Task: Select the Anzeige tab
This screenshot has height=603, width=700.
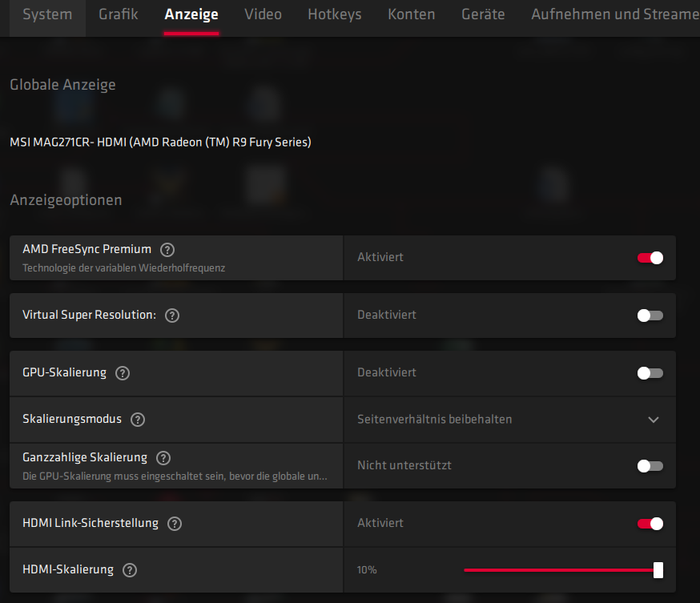Action: coord(191,14)
